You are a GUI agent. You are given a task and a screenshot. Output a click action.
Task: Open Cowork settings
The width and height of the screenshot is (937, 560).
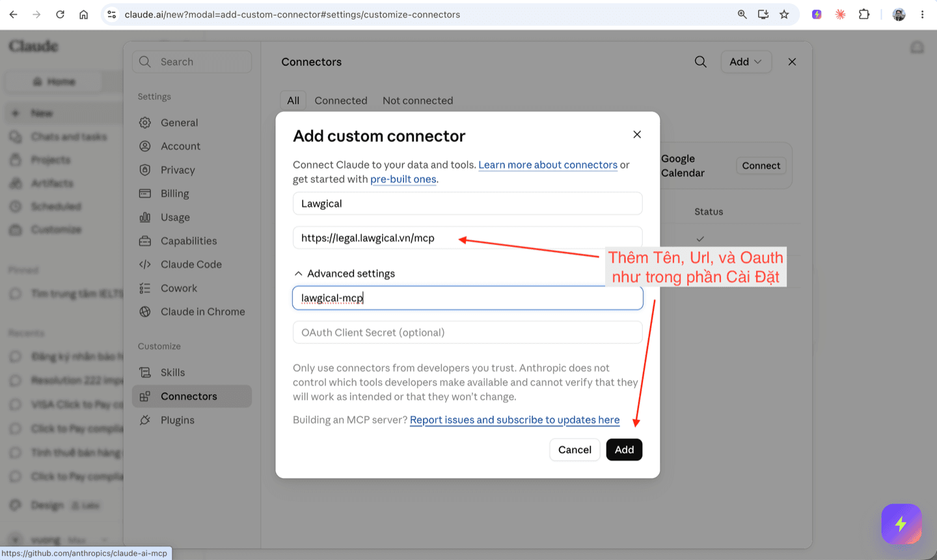tap(192, 288)
